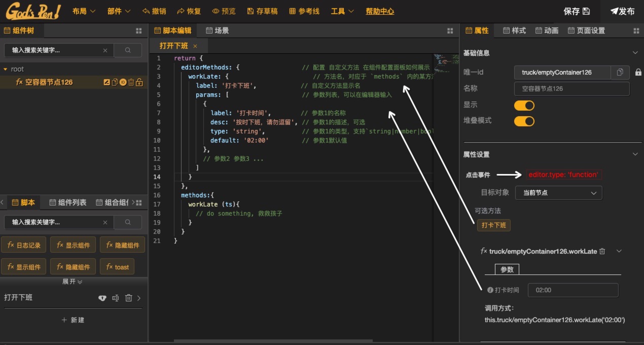Screen dimensions: 644x345
Task: Remove truck/emptyContainer126.workLate binding via trash icon
Action: (602, 251)
